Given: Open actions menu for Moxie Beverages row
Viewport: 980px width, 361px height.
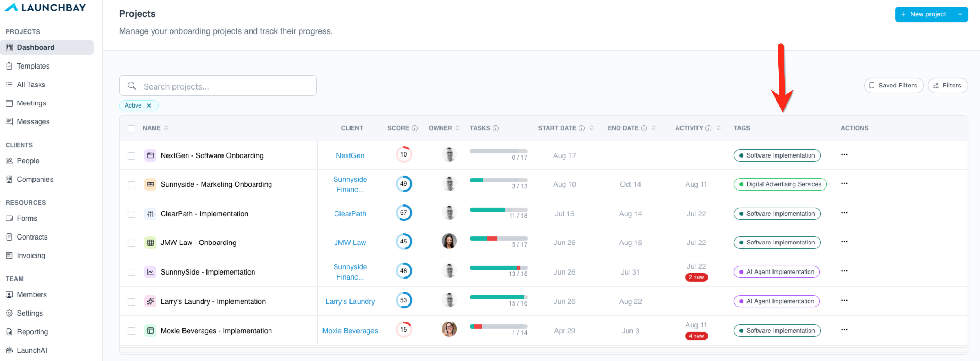Looking at the screenshot, I should (844, 330).
